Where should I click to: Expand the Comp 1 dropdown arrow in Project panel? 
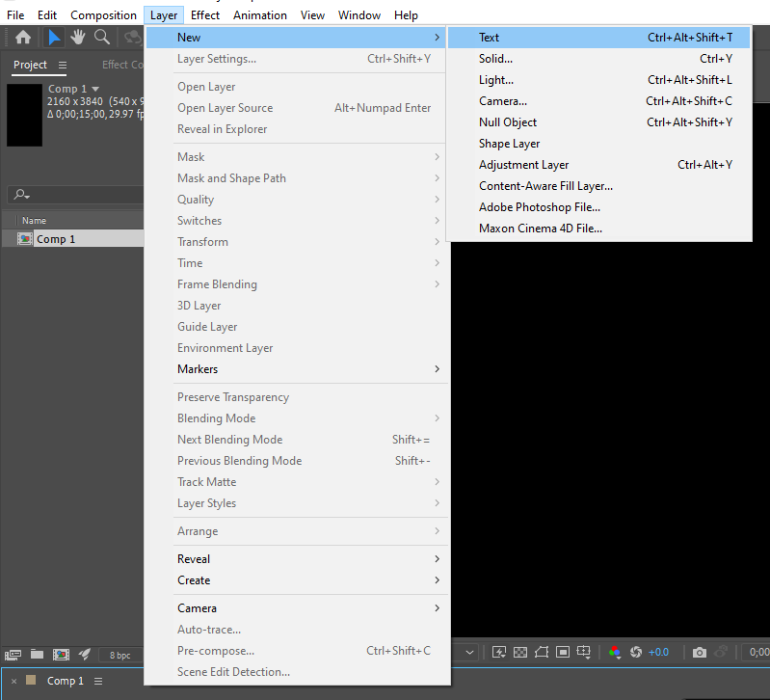(95, 89)
